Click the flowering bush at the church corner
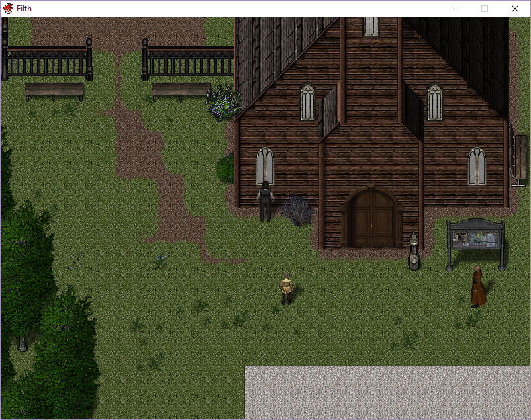Screen dimensions: 531x420 [x=224, y=102]
